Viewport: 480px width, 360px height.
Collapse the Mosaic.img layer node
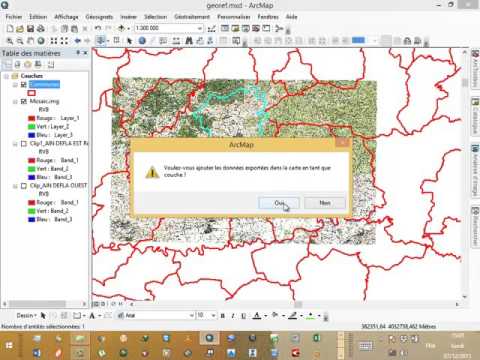[x=15, y=101]
